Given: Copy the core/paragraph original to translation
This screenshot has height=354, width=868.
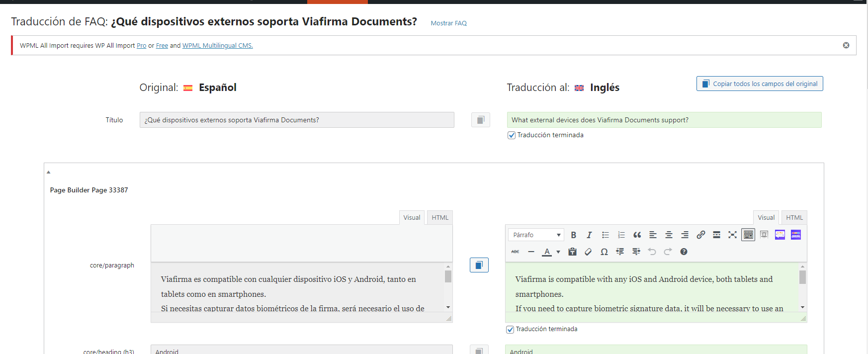Looking at the screenshot, I should 479,265.
